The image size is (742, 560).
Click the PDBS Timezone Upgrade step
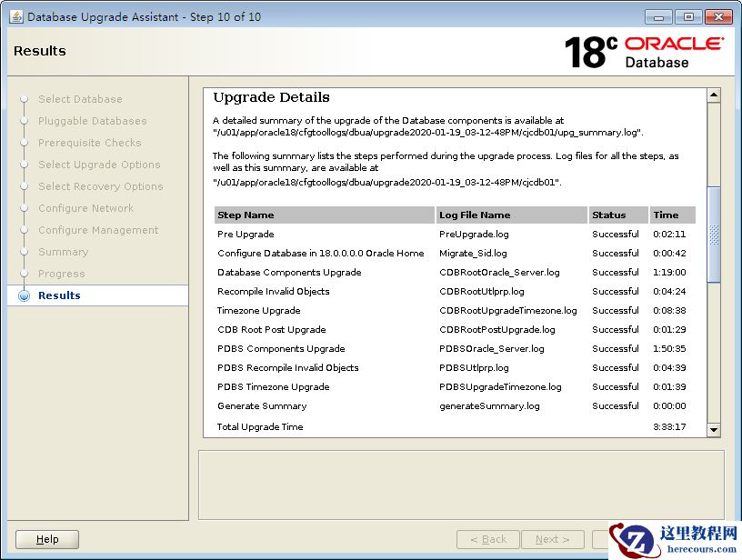click(x=274, y=387)
